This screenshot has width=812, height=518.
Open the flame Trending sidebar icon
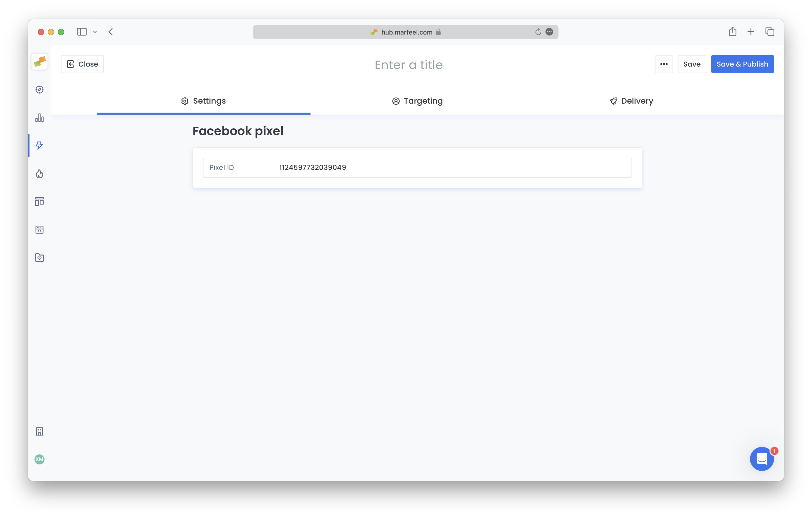(x=39, y=174)
